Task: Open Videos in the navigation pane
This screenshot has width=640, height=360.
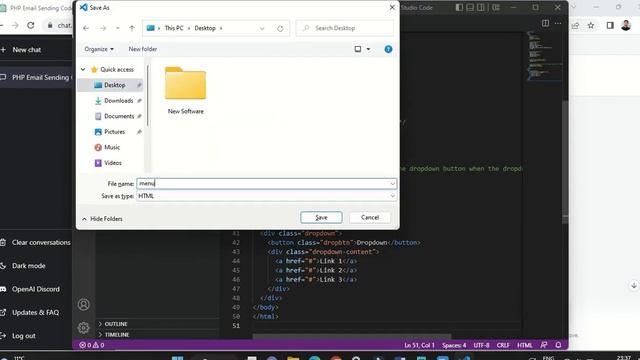Action: [x=113, y=162]
